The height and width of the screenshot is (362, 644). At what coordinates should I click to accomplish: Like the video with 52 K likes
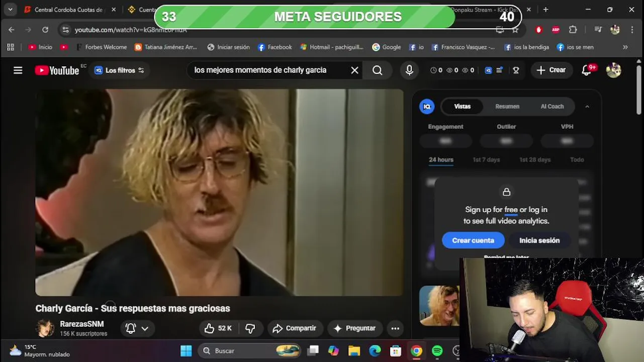218,328
